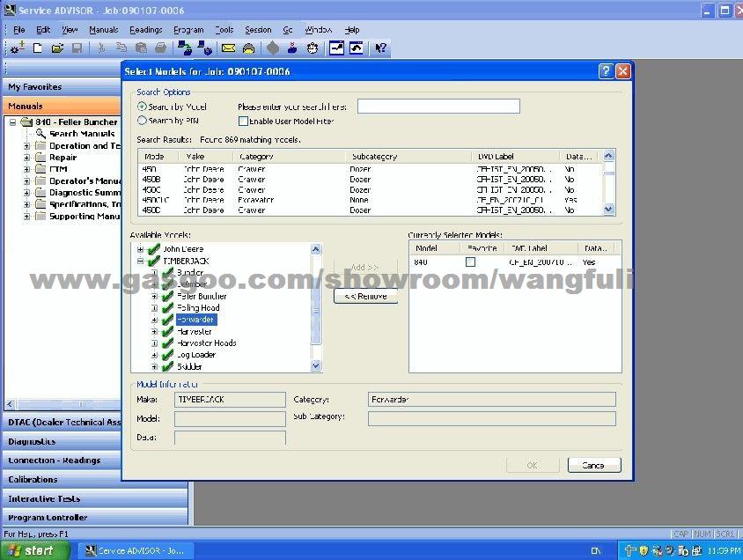Select the Search by Model radio button
Image resolution: width=743 pixels, height=560 pixels.
coord(142,107)
